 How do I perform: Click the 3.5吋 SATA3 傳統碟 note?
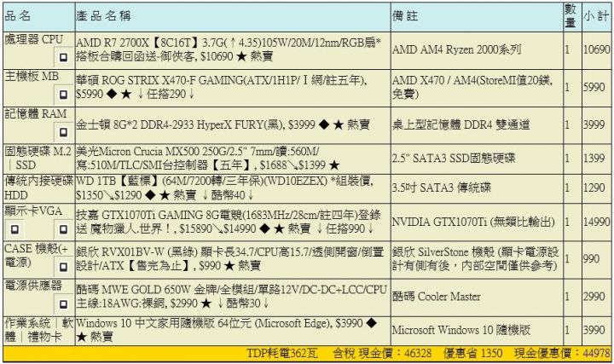point(442,188)
